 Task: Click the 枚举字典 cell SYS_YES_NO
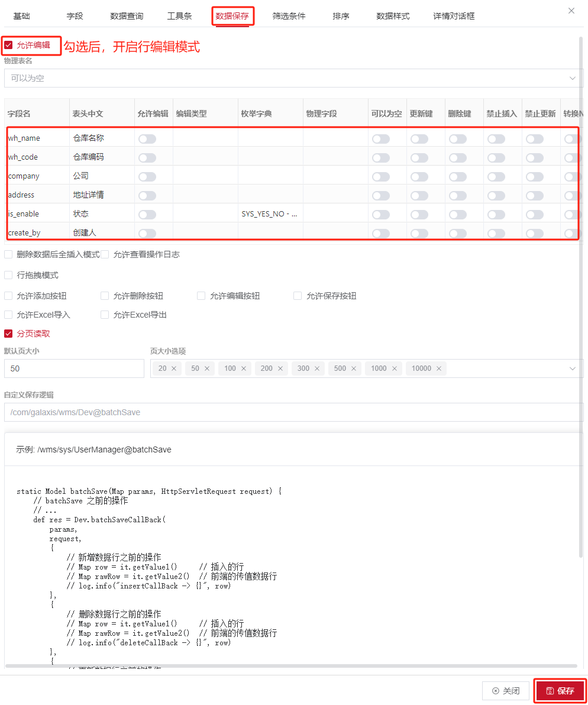click(x=270, y=214)
